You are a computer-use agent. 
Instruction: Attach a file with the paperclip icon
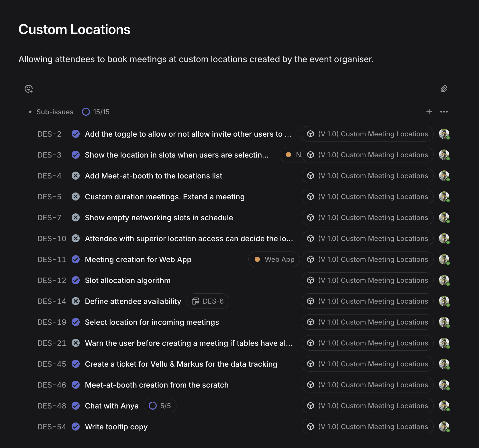pyautogui.click(x=444, y=89)
